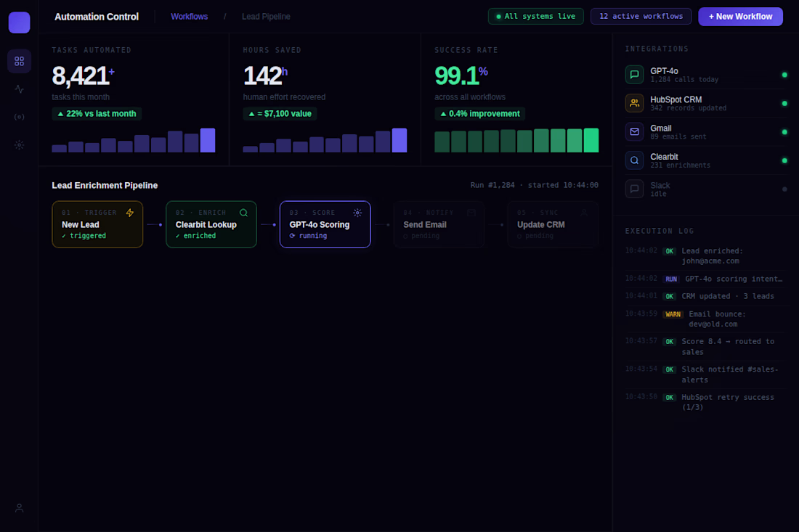Click the Run #1,284 started text

coord(534,185)
